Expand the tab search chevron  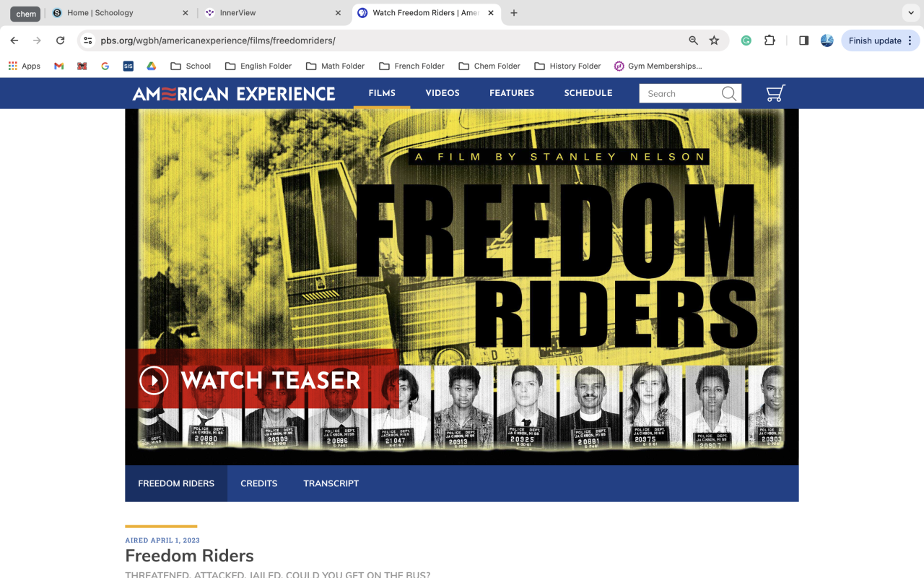910,13
